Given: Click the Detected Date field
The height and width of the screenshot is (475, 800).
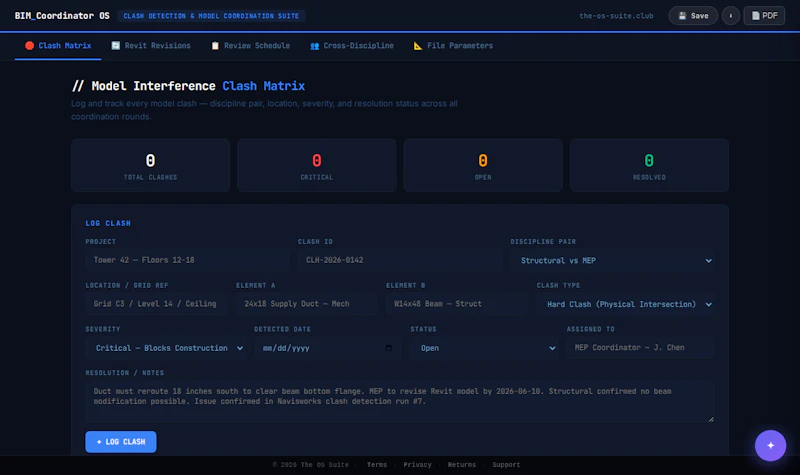Looking at the screenshot, I should pyautogui.click(x=328, y=348).
